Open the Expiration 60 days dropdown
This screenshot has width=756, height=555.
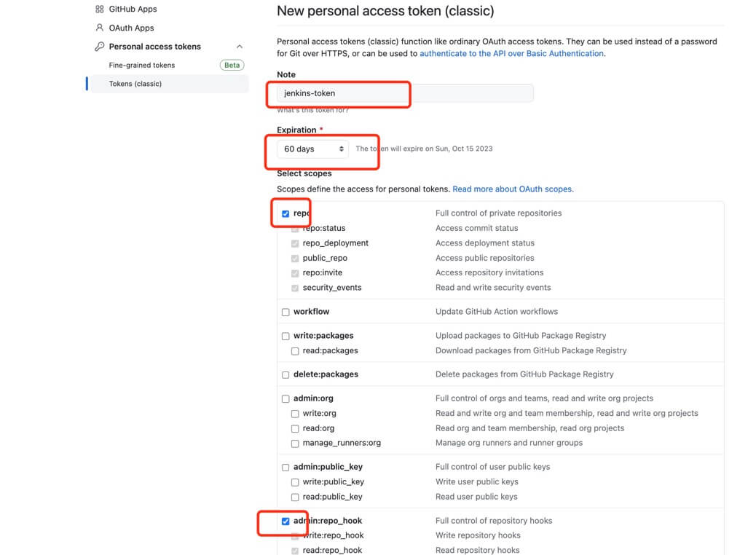313,149
